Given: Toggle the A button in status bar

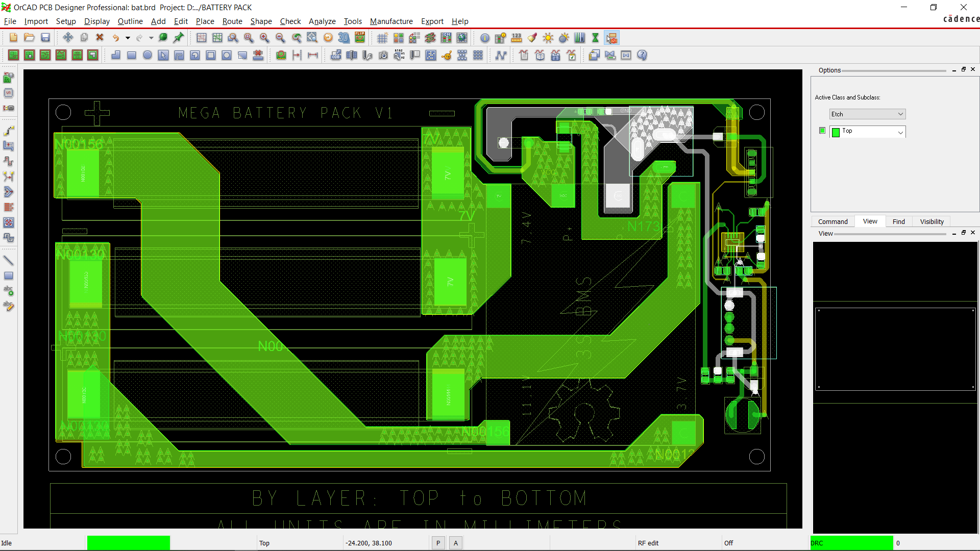Looking at the screenshot, I should coord(456,543).
